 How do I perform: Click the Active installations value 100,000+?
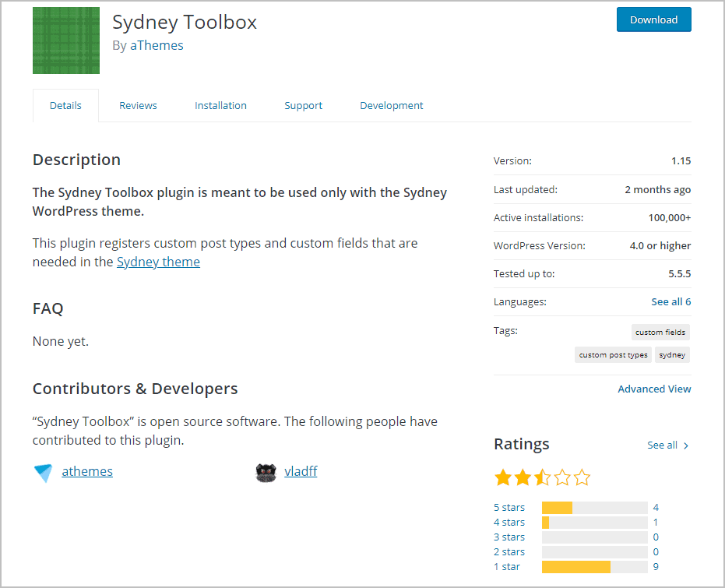coord(670,218)
